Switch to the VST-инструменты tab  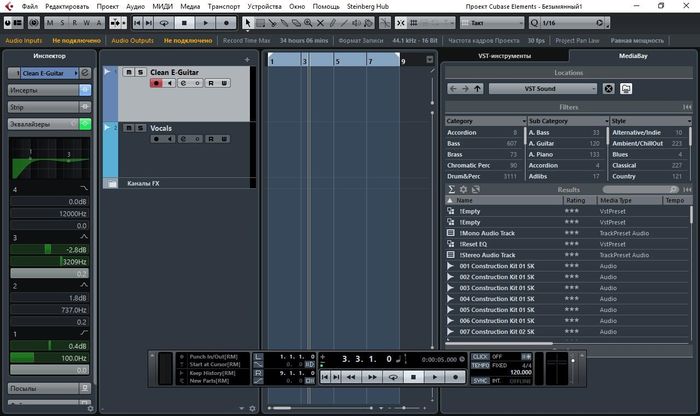pos(504,56)
